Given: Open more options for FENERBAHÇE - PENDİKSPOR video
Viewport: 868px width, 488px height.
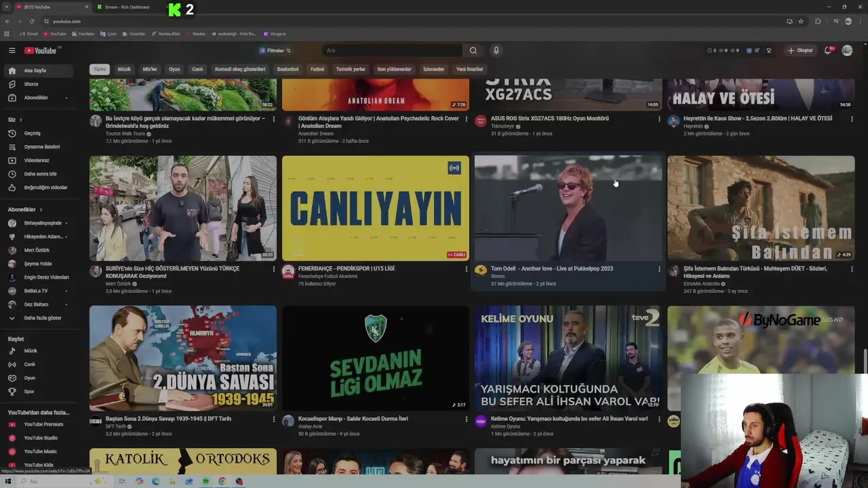Looking at the screenshot, I should [x=466, y=269].
